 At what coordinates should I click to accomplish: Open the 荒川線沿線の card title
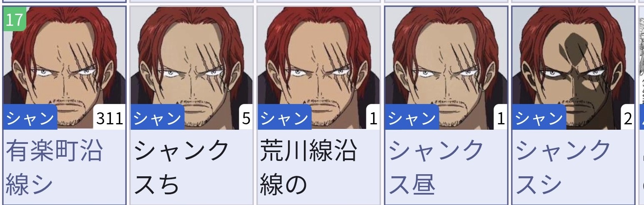point(308,167)
